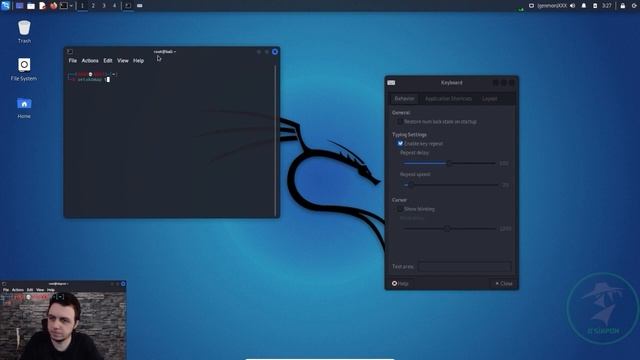Image resolution: width=640 pixels, height=360 pixels.
Task: Switch to workspace 4
Action: [x=114, y=6]
